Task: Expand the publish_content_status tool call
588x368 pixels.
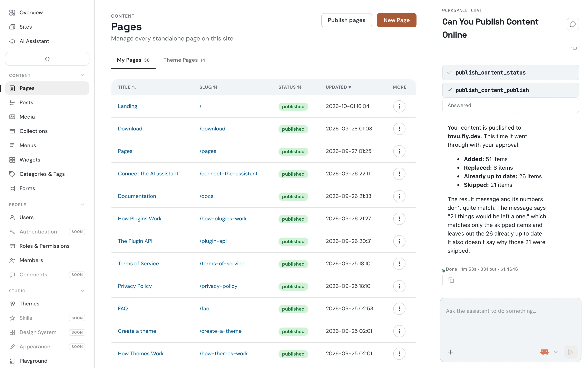Action: coord(510,73)
